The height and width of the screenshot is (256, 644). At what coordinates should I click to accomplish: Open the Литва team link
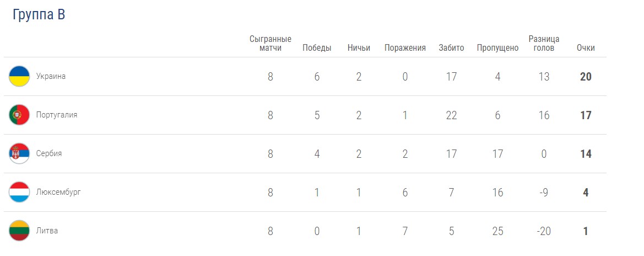[x=47, y=231]
